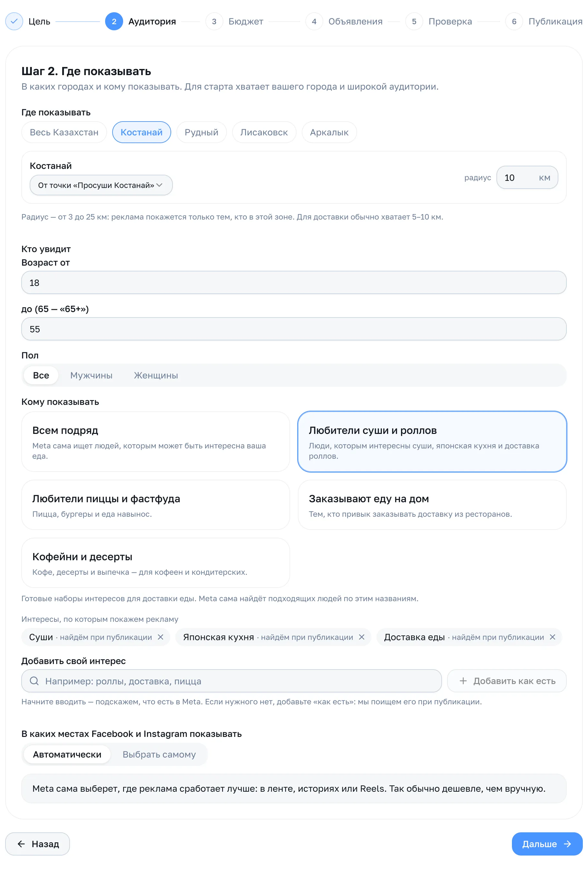Click Добавить как есть button

click(x=507, y=681)
